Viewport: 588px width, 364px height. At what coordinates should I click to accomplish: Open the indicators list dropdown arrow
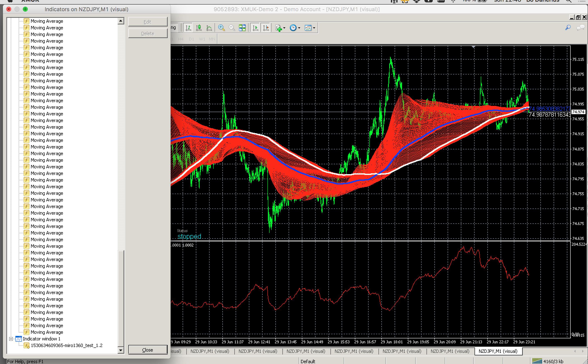[284, 28]
